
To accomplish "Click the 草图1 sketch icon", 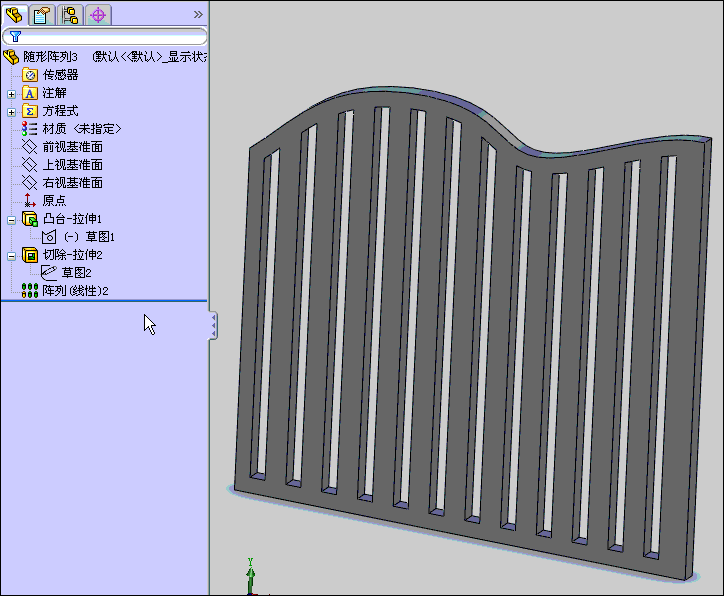I will click(x=48, y=237).
